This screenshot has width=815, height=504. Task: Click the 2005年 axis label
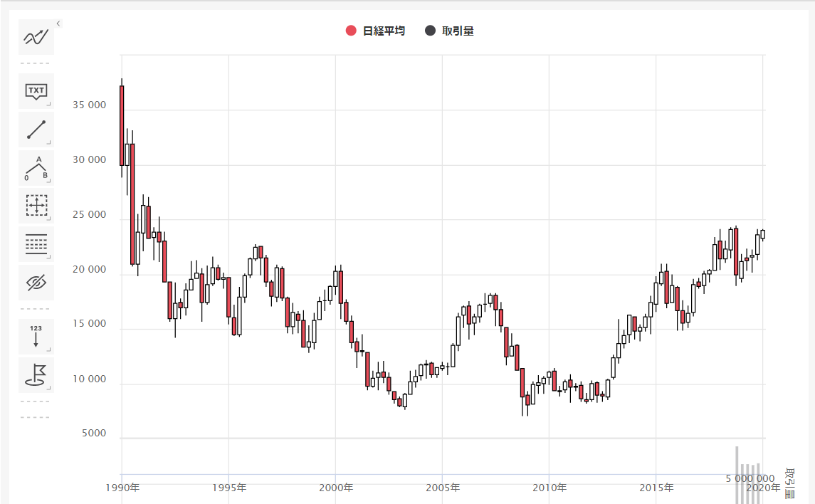click(x=443, y=488)
